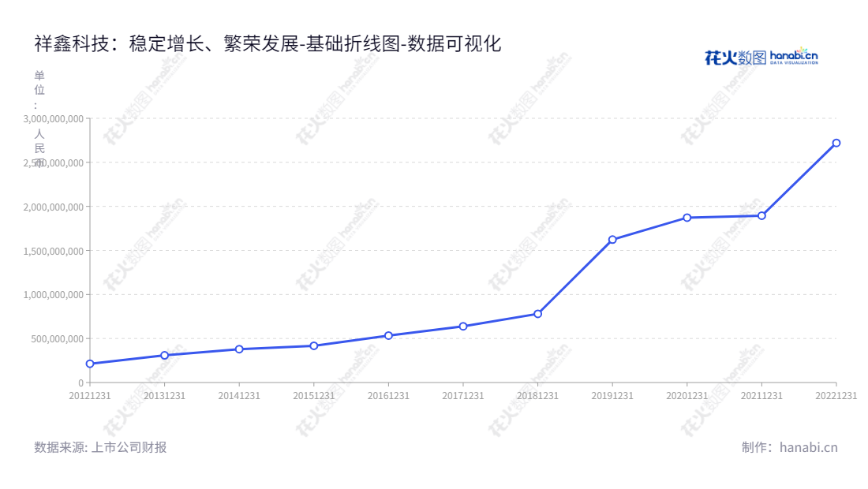Screen dimensions: 868x489
Task: Click the x-axis label 20161231
Action: coord(388,395)
